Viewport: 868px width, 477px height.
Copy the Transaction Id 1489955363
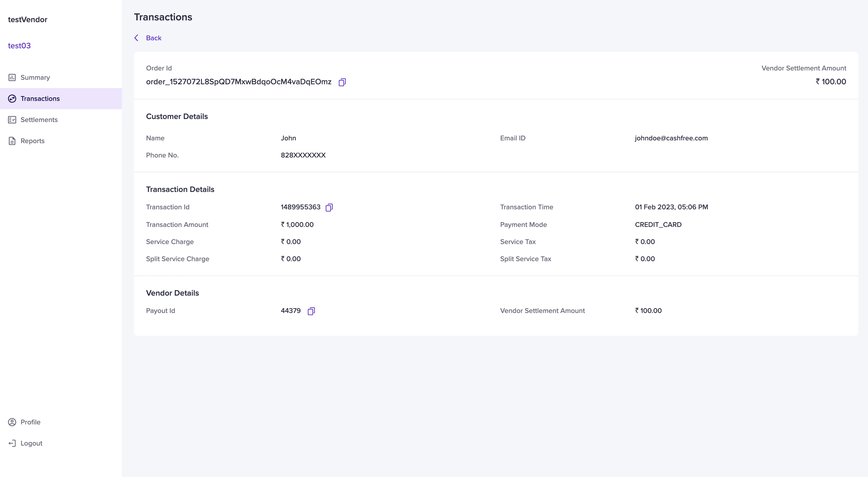tap(329, 207)
